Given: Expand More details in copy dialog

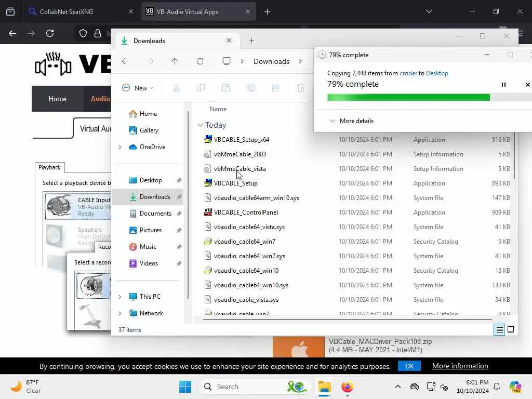Looking at the screenshot, I should (352, 121).
